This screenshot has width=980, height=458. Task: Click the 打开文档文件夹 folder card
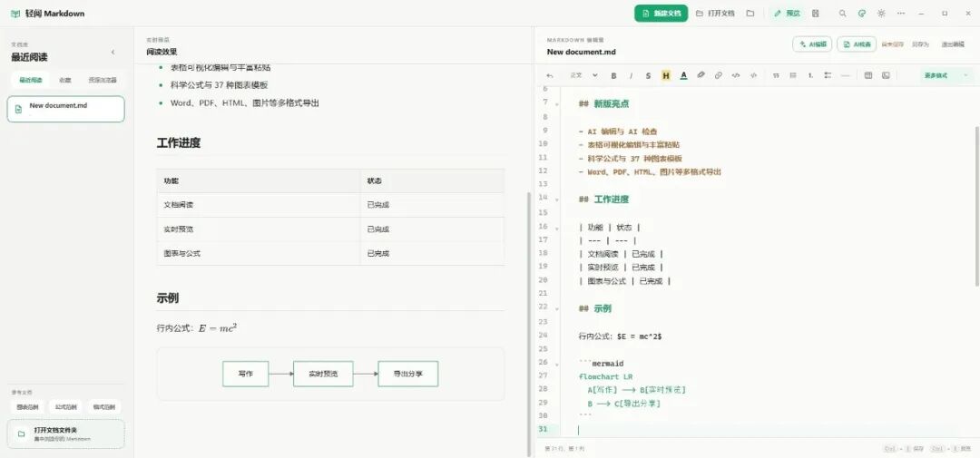(65, 434)
